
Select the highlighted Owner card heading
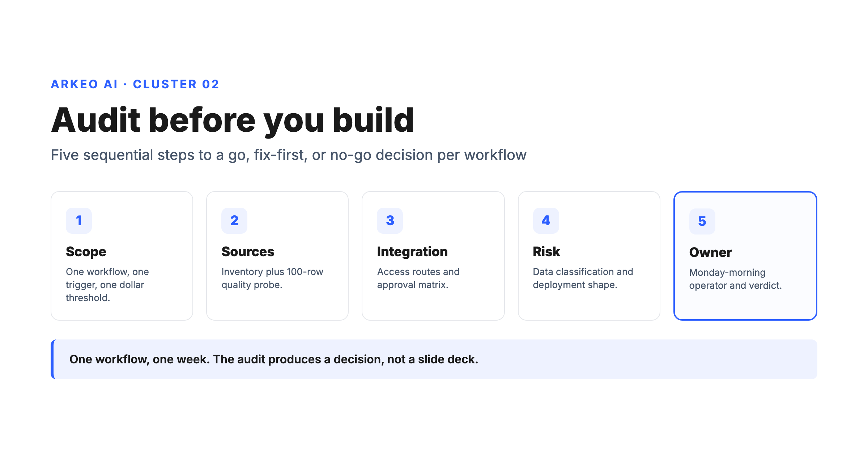click(711, 252)
